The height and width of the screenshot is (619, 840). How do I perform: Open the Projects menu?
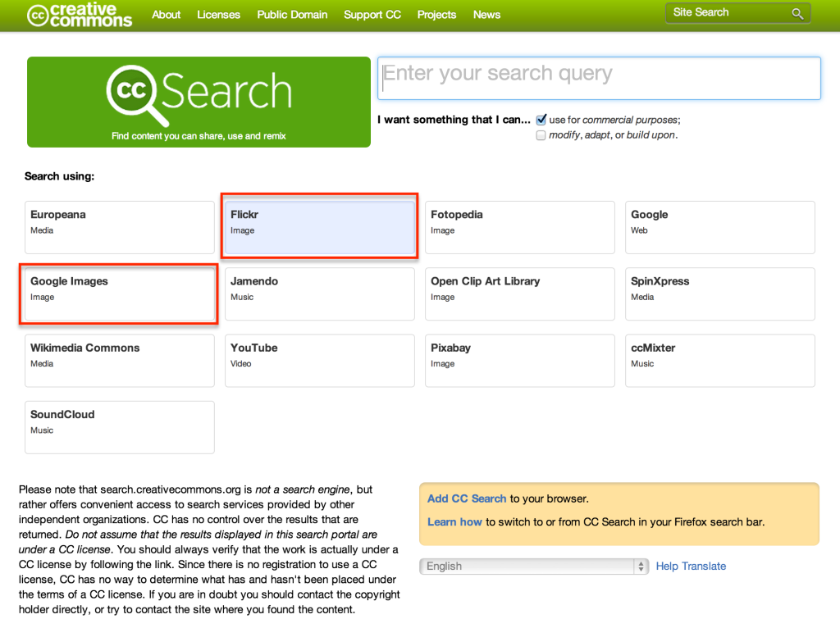(x=436, y=15)
